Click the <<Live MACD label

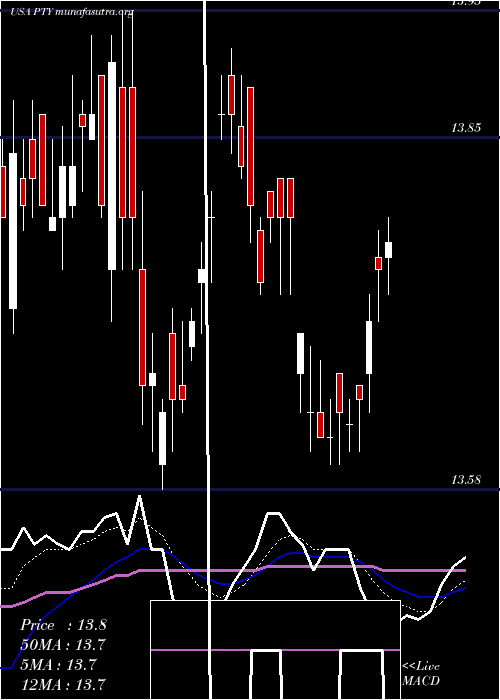421,674
